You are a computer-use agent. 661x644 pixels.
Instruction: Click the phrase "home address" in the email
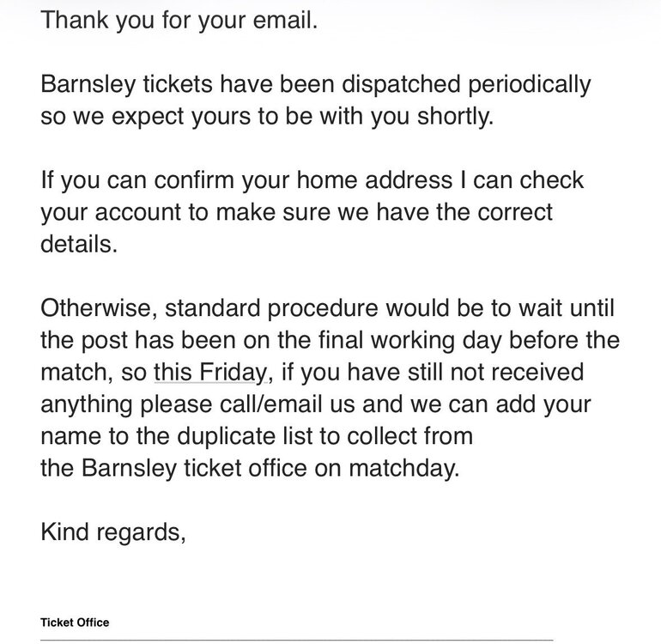[x=374, y=180]
